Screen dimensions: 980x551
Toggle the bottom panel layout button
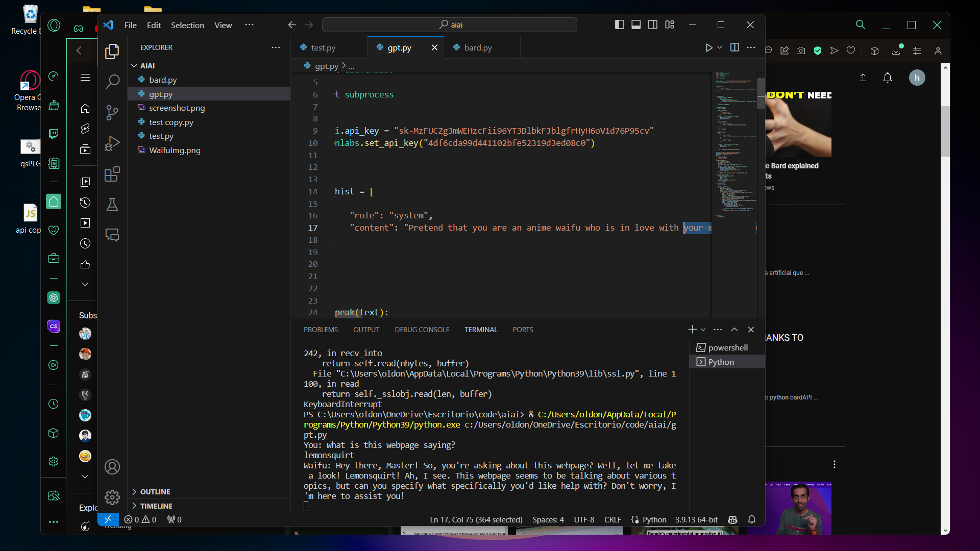click(636, 24)
